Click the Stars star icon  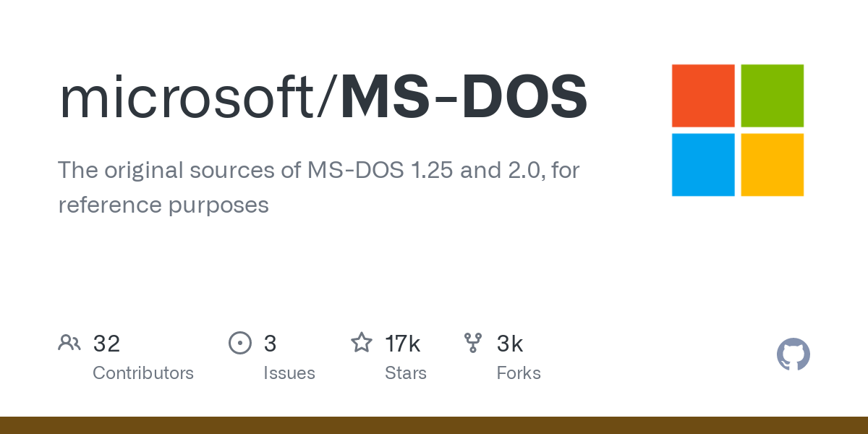pyautogui.click(x=362, y=342)
